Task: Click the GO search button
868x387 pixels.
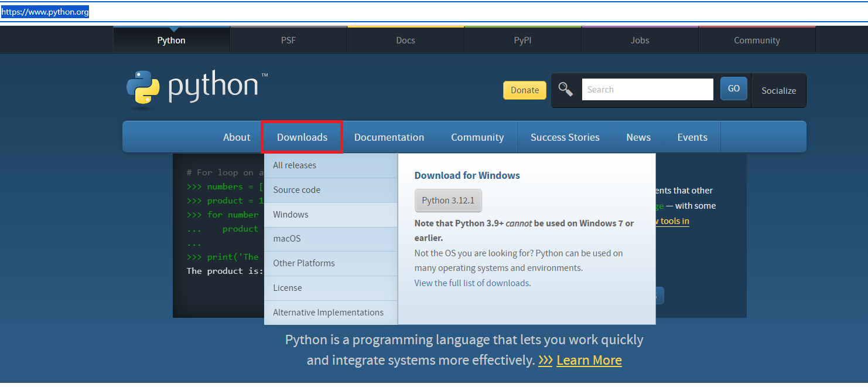Action: [734, 89]
